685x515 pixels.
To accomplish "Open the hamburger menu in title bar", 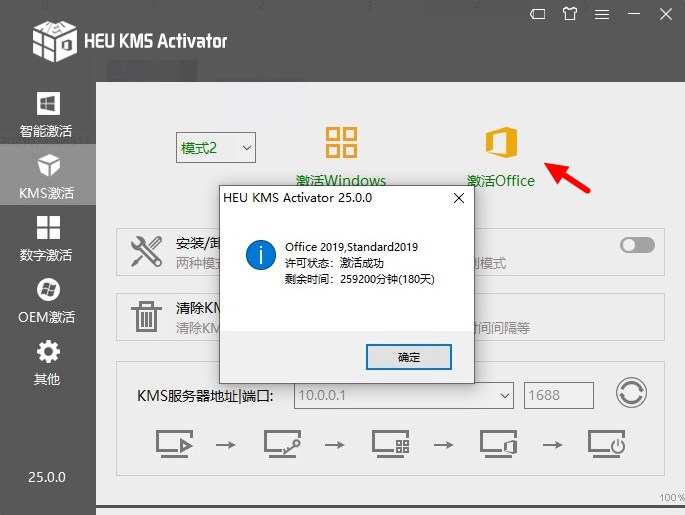I will point(602,15).
